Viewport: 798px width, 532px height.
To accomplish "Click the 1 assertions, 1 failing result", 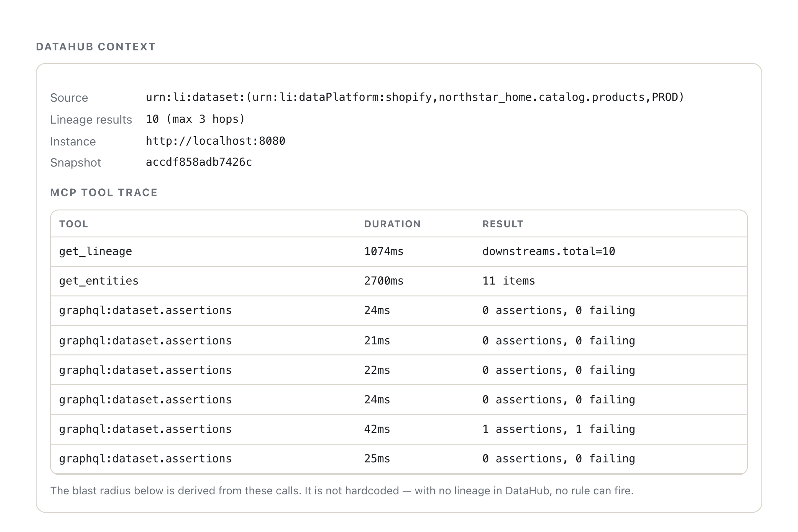I will [559, 429].
